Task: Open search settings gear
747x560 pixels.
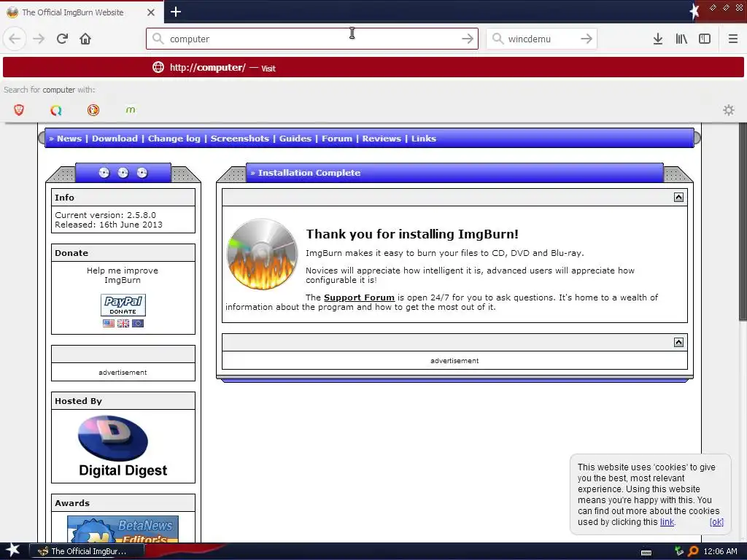Action: pyautogui.click(x=729, y=110)
